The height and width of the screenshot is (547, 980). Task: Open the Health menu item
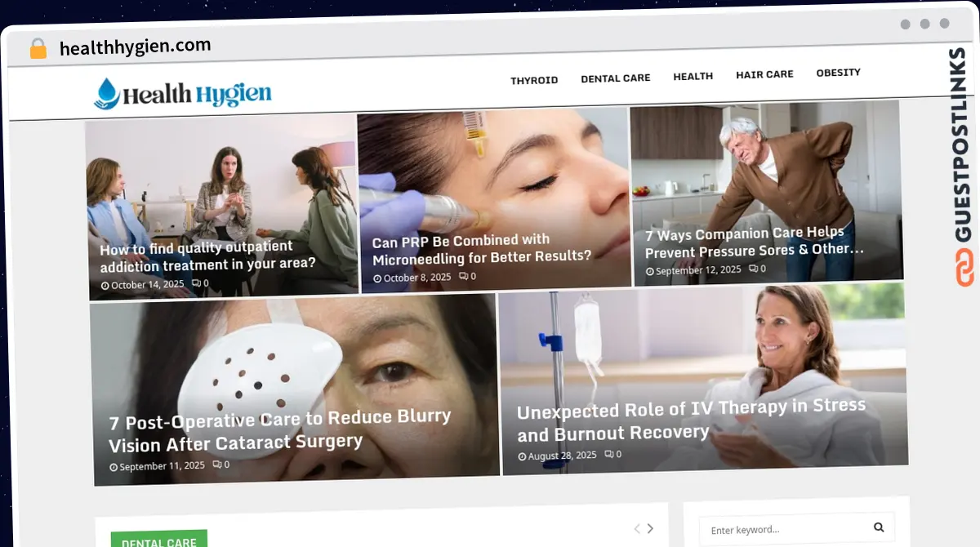tap(693, 76)
